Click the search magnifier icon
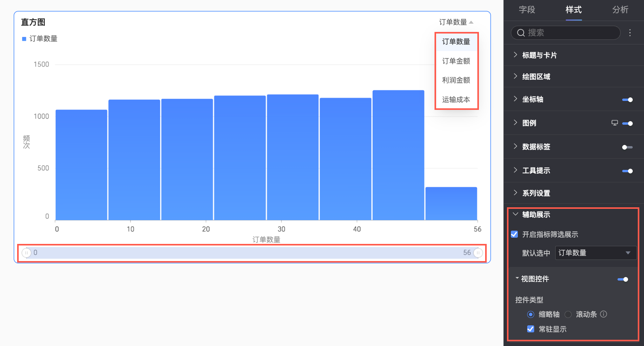Image resolution: width=644 pixels, height=346 pixels. tap(521, 33)
